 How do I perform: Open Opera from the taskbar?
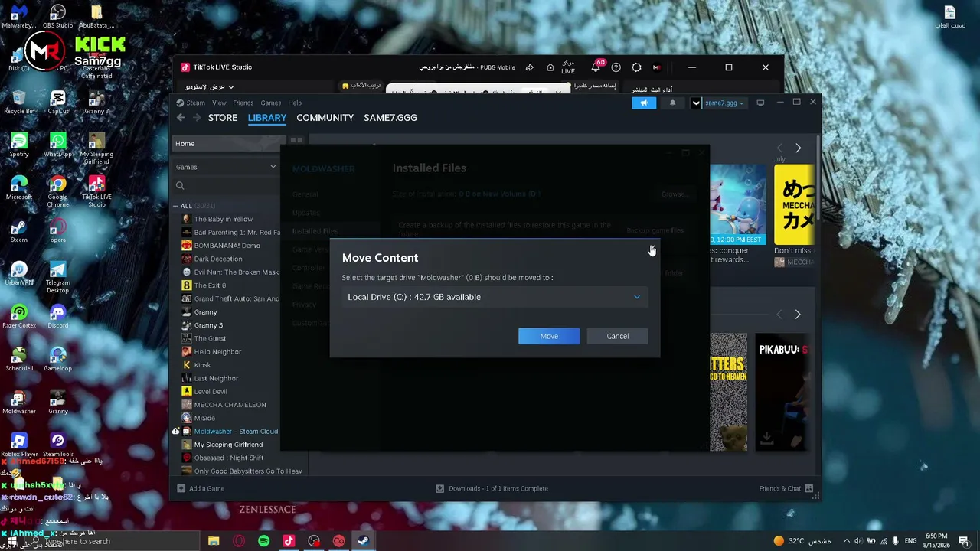coord(239,541)
